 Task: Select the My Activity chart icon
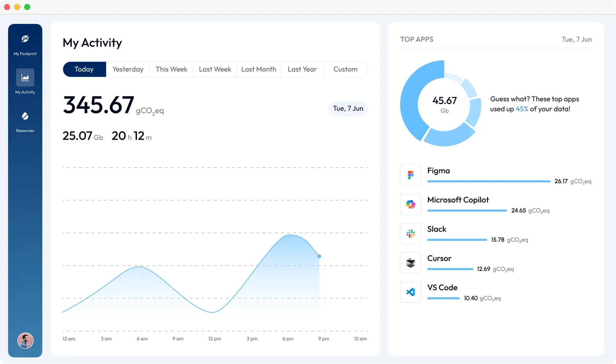point(25,77)
